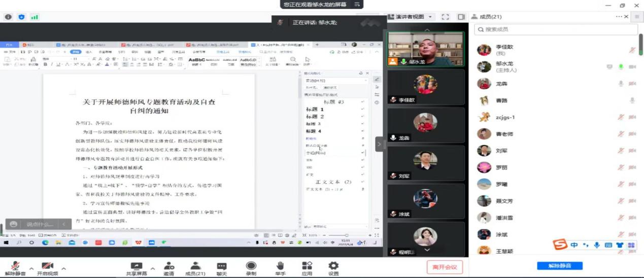Screen dimensions: 644x278
Task: Open the 应用 apps icon
Action: click(307, 266)
